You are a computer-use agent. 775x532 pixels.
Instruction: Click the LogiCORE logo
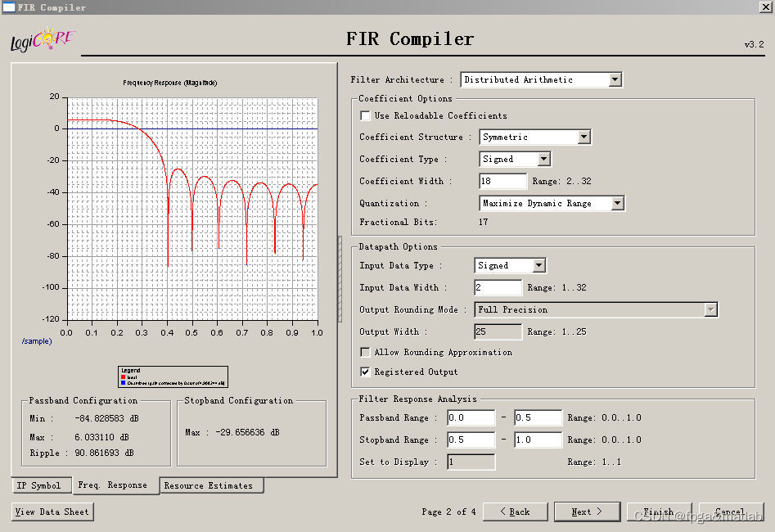[x=43, y=39]
